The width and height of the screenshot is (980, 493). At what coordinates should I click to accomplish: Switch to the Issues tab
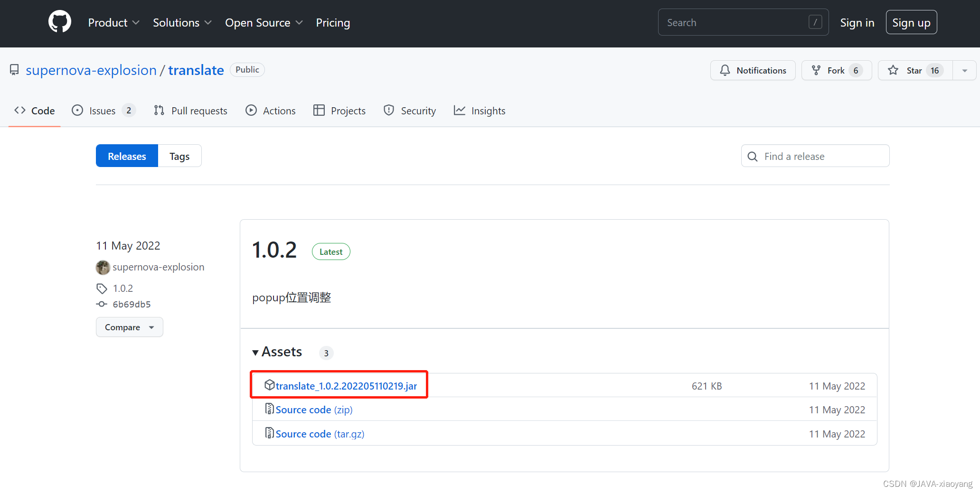coord(104,111)
